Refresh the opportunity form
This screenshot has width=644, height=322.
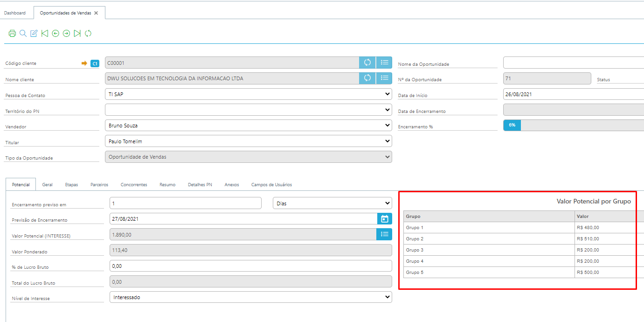88,34
